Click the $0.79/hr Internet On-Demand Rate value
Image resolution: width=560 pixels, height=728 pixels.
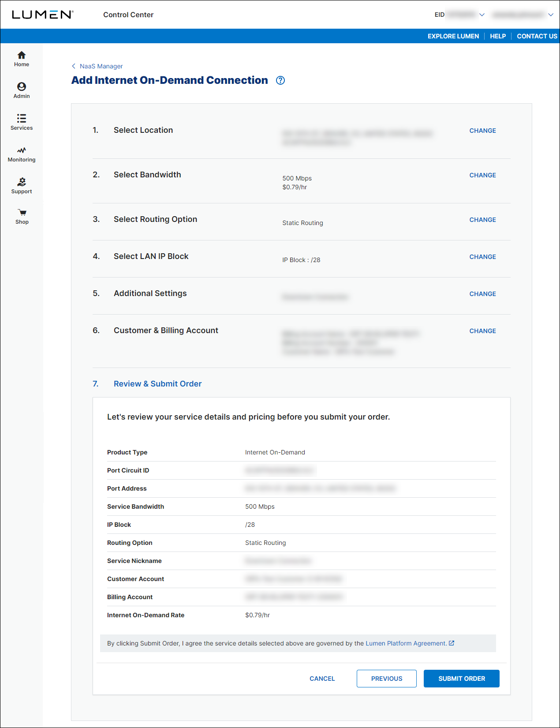click(258, 615)
